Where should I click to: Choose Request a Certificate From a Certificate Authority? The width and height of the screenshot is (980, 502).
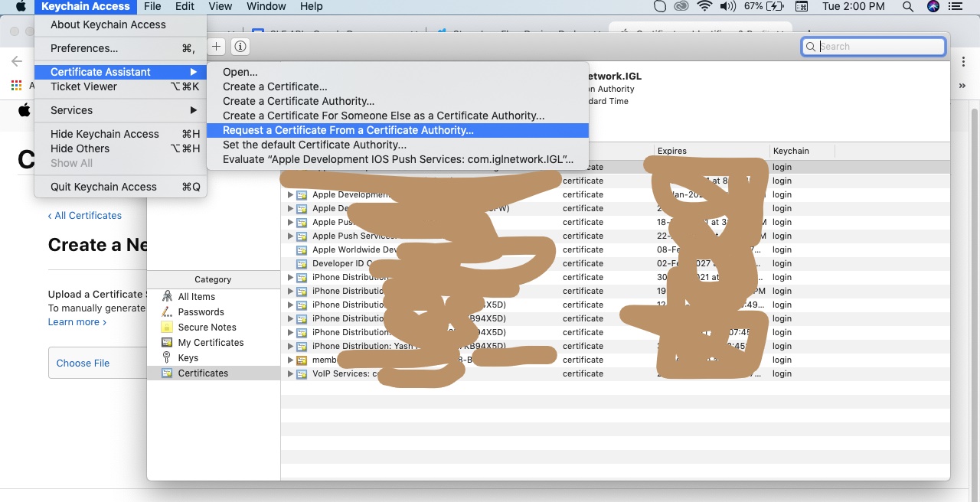(397, 130)
